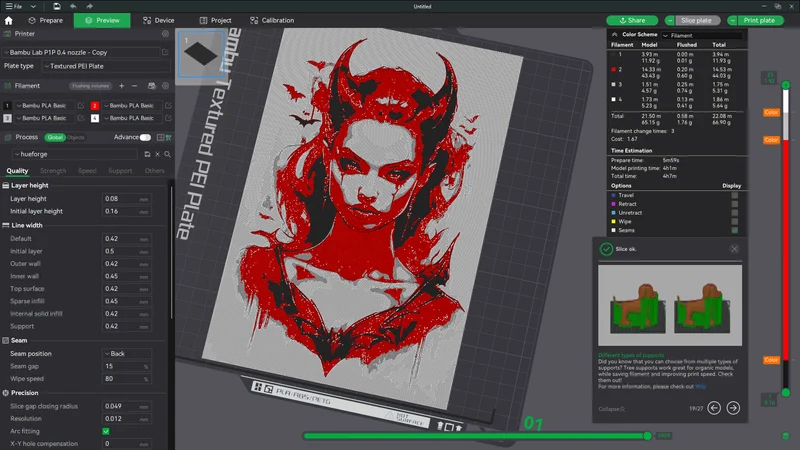
Task: Click the top handle of the layer slider
Action: tap(786, 85)
